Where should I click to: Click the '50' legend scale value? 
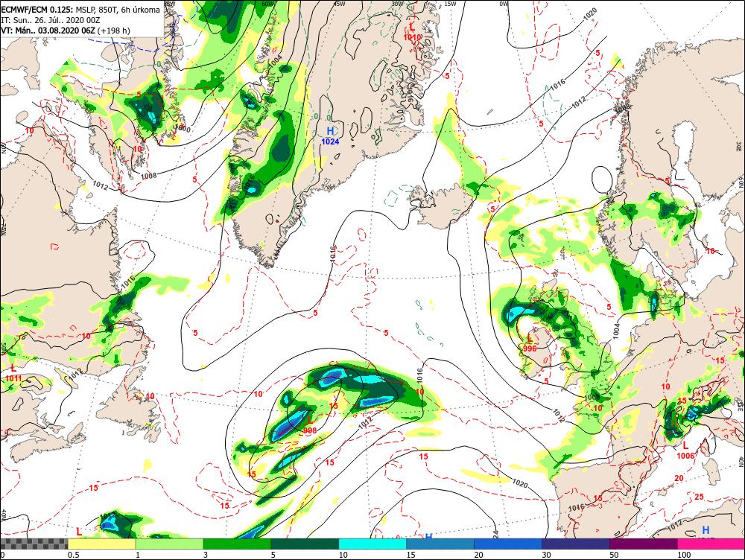614,555
